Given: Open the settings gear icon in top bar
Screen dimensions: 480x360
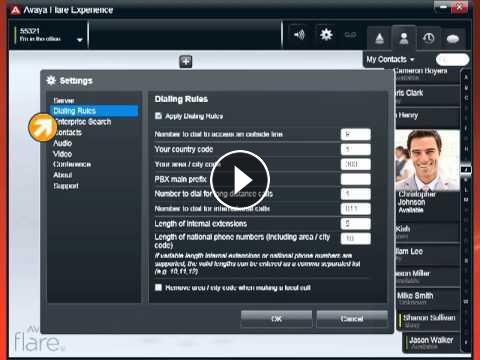Looking at the screenshot, I should click(326, 35).
